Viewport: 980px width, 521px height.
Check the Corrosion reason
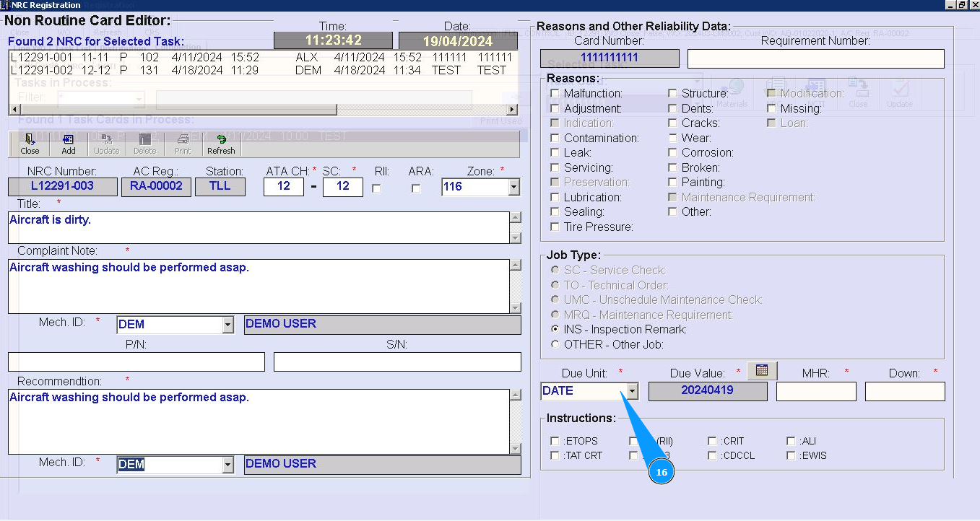click(672, 152)
